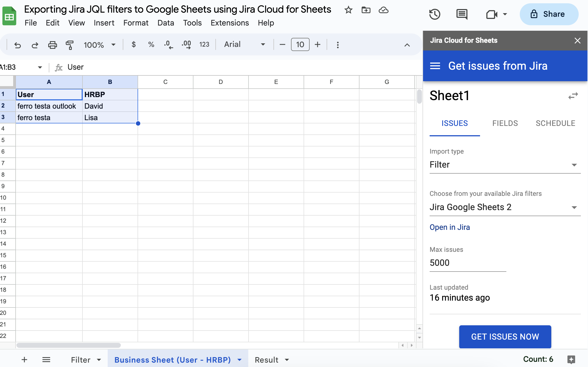588x367 pixels.
Task: Select the HRBP header cell
Action: pyautogui.click(x=110, y=94)
